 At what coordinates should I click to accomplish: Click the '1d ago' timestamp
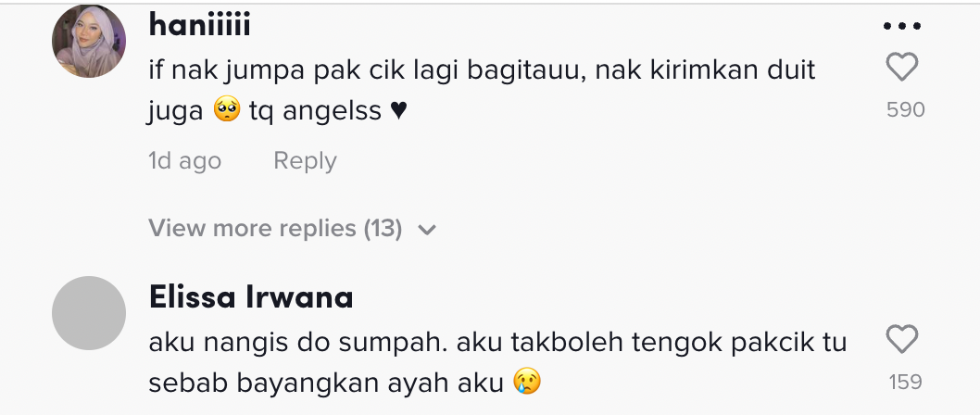(x=184, y=161)
